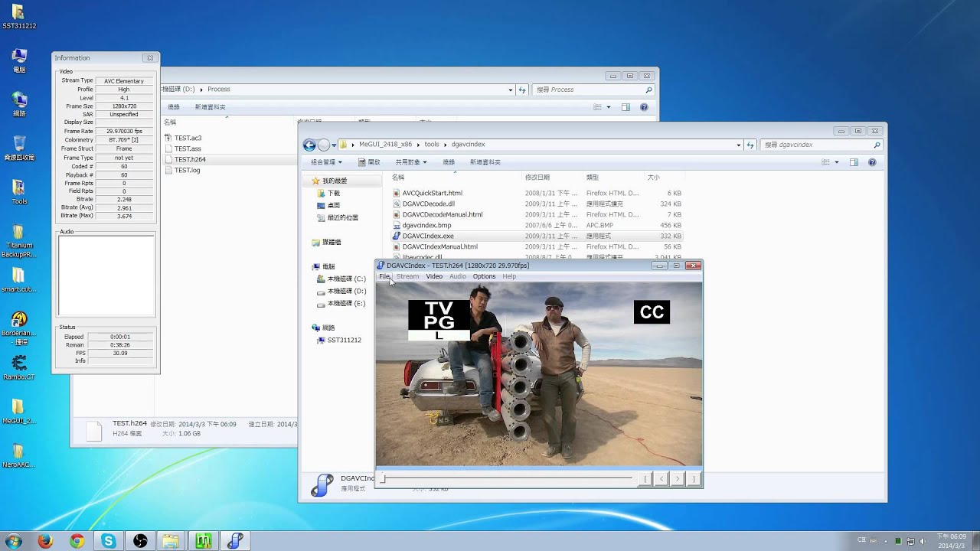Click the Back arrow in dgavcindex Explorer window
The height and width of the screenshot is (551, 980).
point(309,145)
